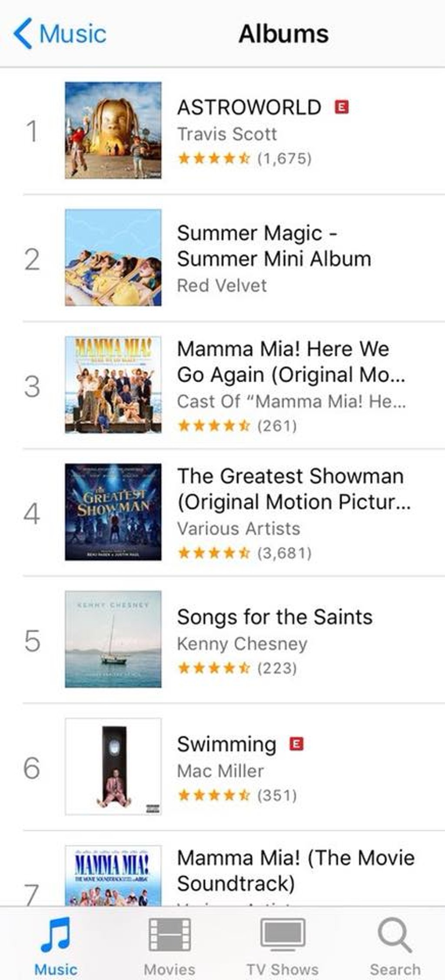
Task: Open Swimming album cover by Mac Miller
Action: tap(113, 766)
